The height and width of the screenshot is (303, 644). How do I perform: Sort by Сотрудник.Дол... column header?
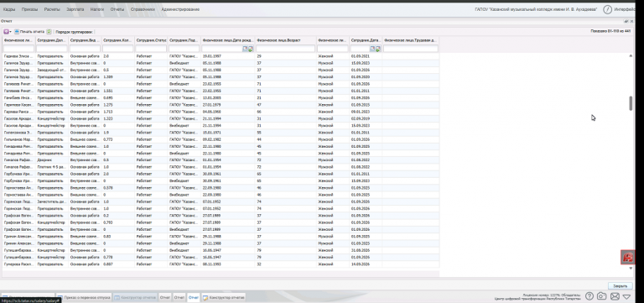(52, 40)
